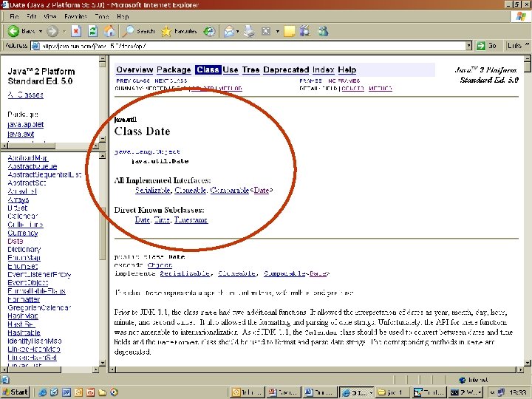The image size is (532, 399).
Task: Click the Print icon in toolbar
Action: (x=250, y=31)
